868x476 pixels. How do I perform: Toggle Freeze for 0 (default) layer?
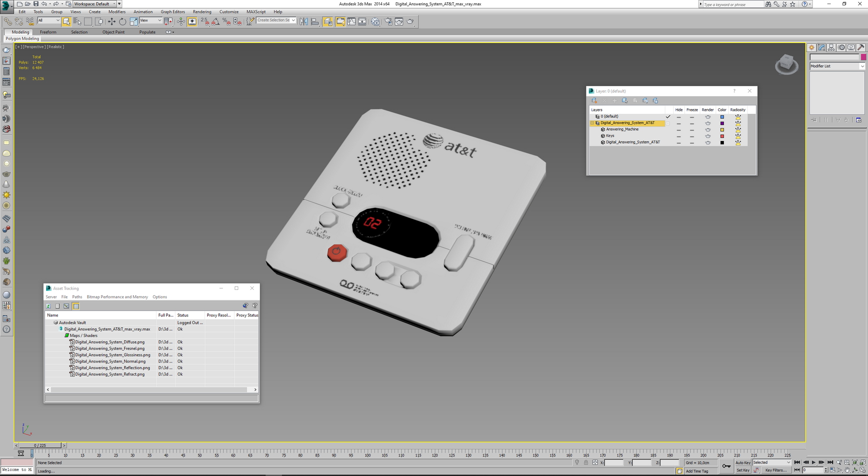tap(692, 117)
